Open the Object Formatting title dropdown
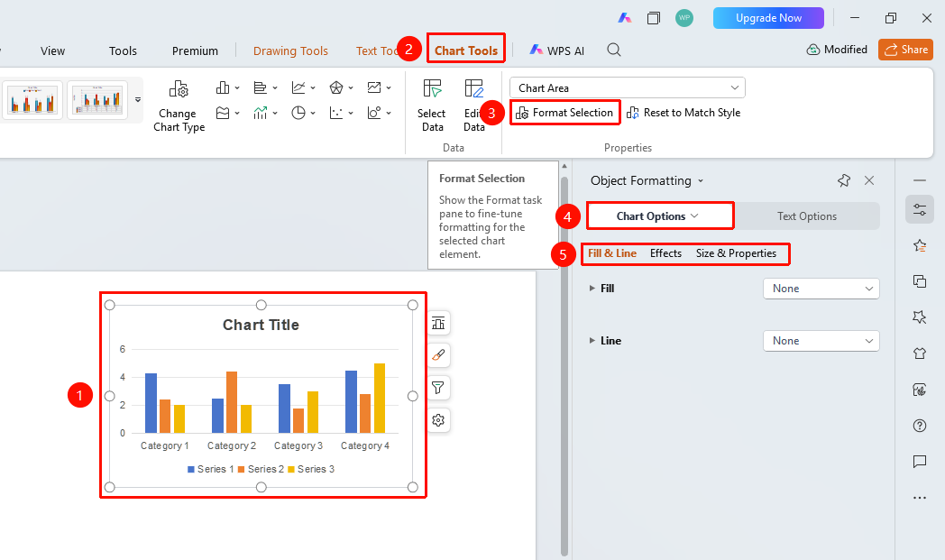Viewport: 945px width, 560px height. [701, 181]
